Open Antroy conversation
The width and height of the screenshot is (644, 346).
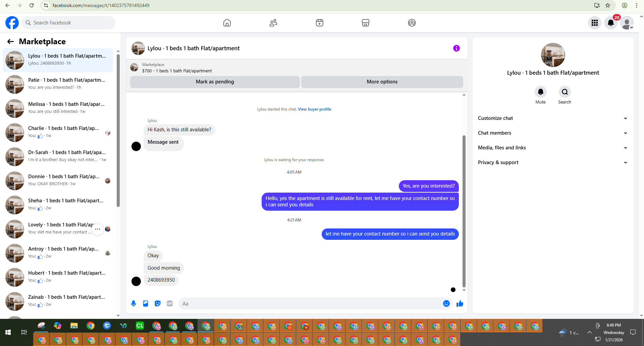pyautogui.click(x=58, y=253)
